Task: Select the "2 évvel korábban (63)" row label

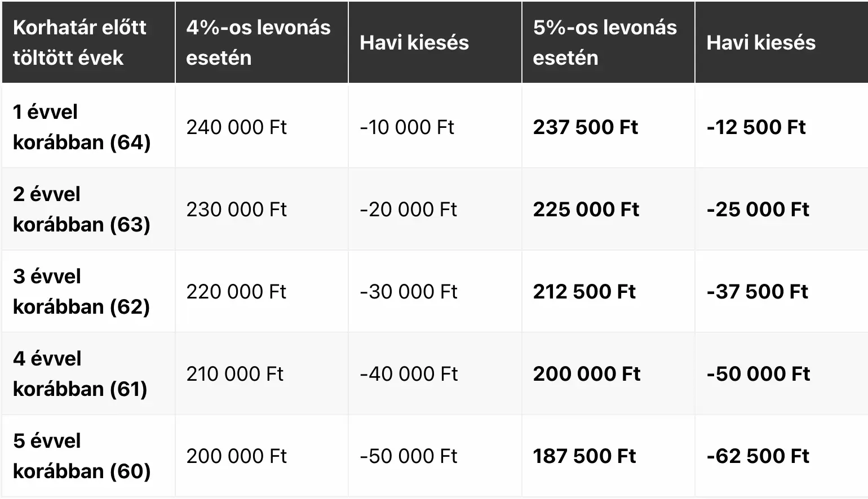Action: [x=82, y=209]
